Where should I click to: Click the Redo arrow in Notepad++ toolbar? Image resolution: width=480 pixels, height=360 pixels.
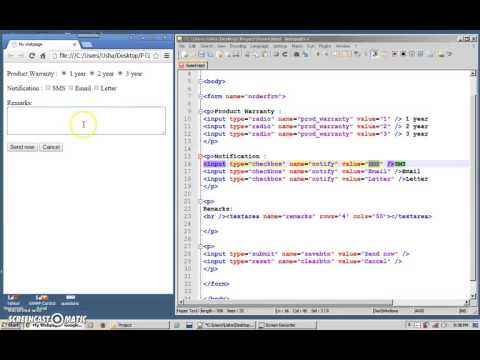point(285,54)
